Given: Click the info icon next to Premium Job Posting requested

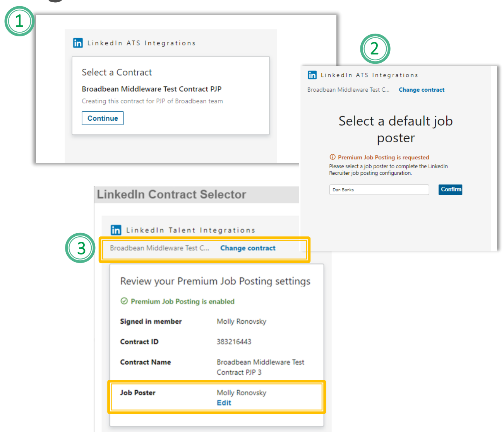Looking at the screenshot, I should click(333, 157).
